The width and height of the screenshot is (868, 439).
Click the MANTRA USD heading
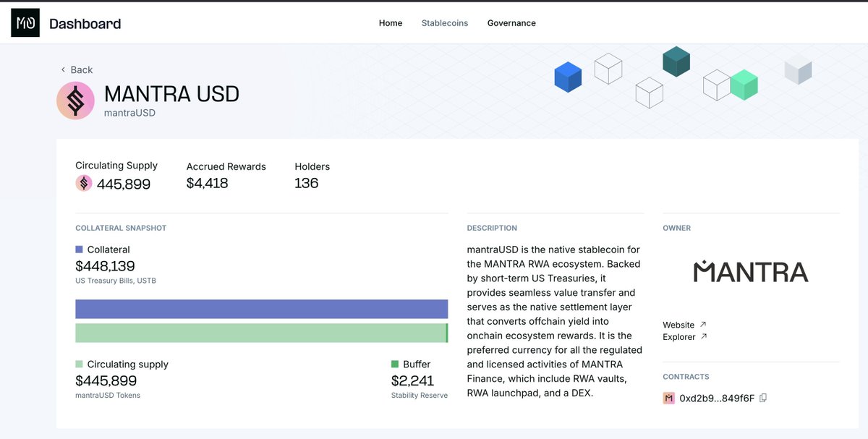coord(172,94)
